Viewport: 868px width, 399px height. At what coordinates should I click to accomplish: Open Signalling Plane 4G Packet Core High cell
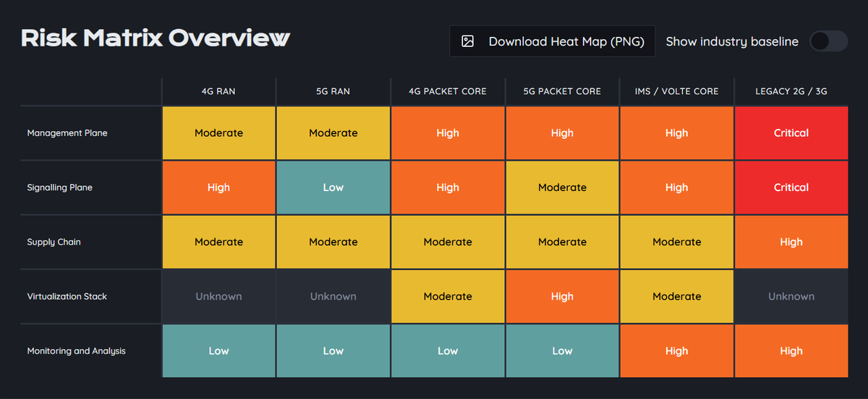click(448, 188)
